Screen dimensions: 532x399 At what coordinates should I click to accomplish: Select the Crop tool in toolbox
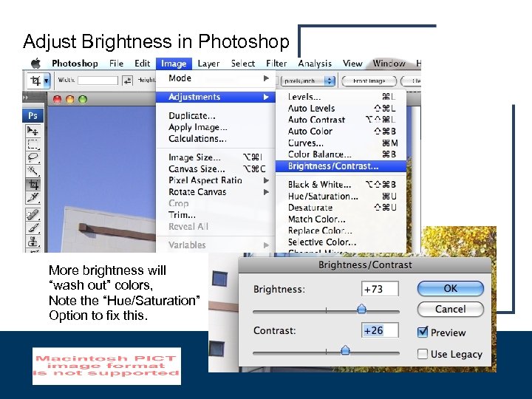[33, 185]
